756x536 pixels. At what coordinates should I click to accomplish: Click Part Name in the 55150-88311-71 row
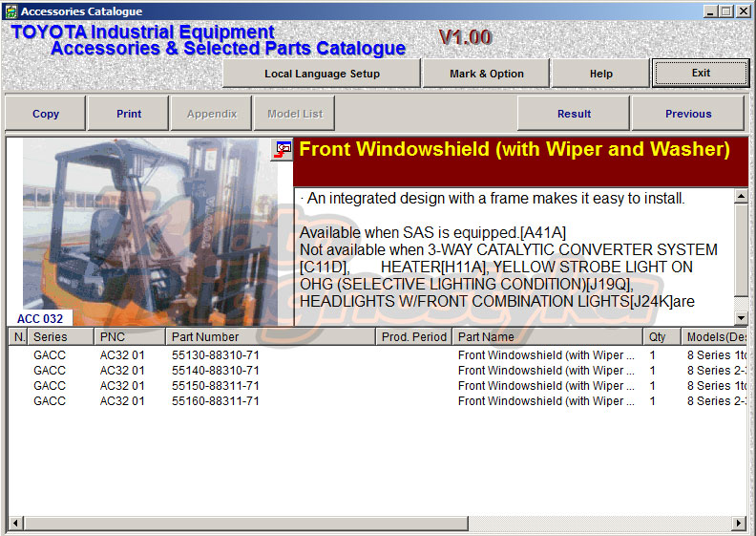[546, 386]
